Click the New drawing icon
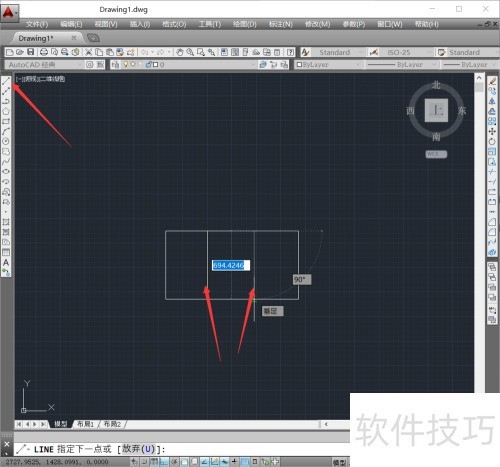 [x=10, y=52]
